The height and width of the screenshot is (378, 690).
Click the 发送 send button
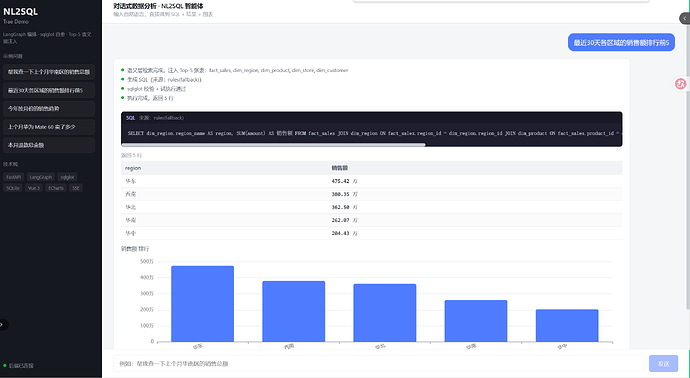[663, 363]
